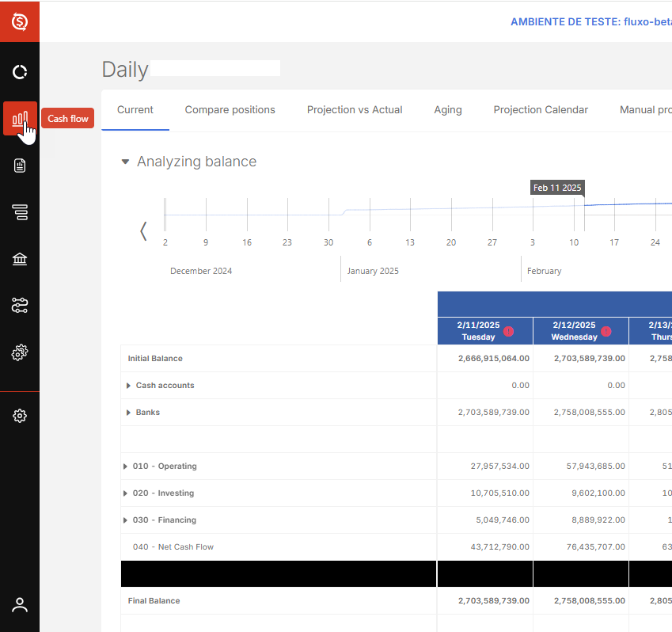Open the Aging tab
Image resolution: width=672 pixels, height=632 pixels.
pyautogui.click(x=448, y=110)
